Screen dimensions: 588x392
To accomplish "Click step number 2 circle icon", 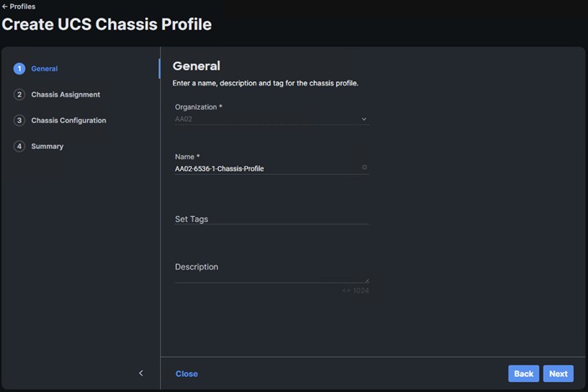I will coord(19,95).
